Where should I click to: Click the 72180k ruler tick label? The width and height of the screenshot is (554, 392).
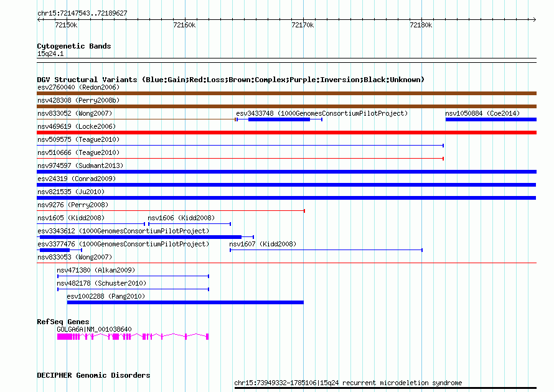click(x=421, y=25)
